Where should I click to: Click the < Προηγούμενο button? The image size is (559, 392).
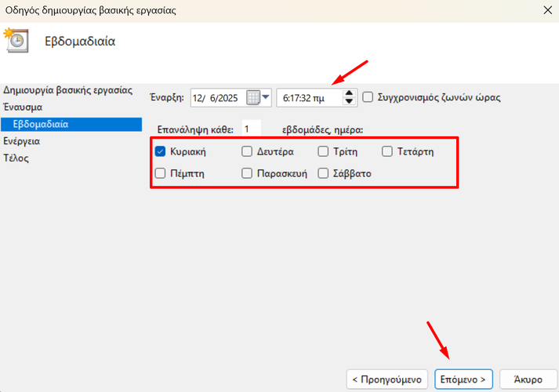pos(387,379)
